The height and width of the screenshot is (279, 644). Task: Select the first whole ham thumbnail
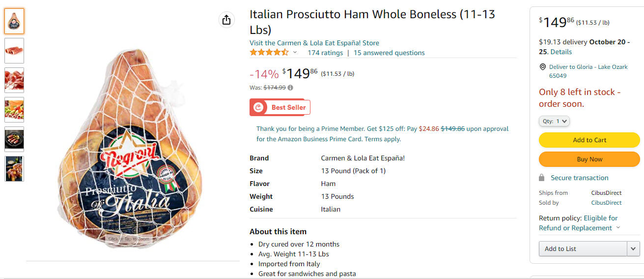point(14,21)
